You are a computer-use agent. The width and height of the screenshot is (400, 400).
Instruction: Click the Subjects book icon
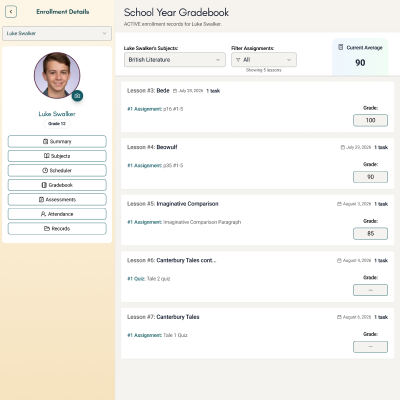coord(47,156)
